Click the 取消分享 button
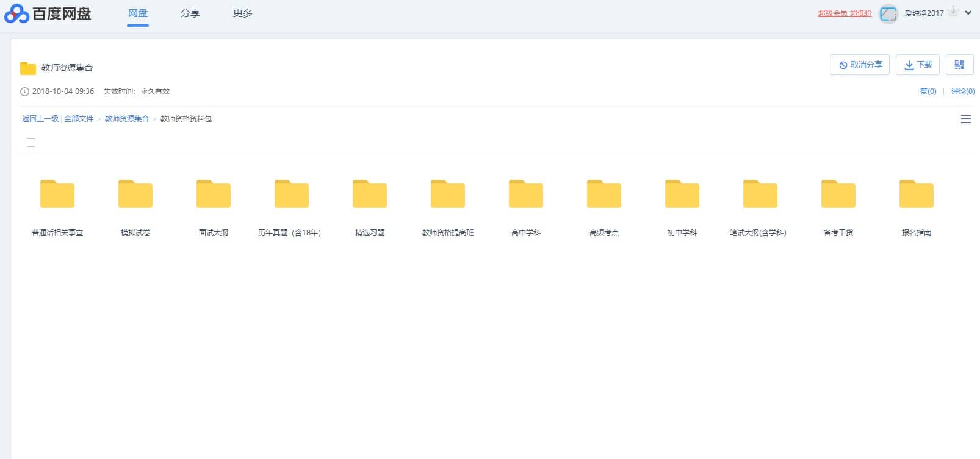This screenshot has height=459, width=980. point(859,65)
